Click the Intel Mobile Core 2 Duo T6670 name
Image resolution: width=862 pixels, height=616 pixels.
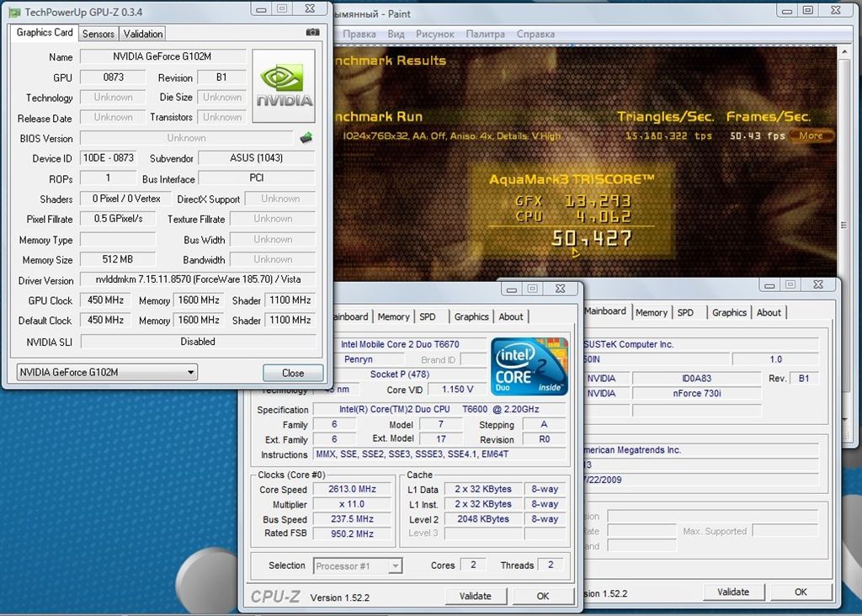click(400, 344)
